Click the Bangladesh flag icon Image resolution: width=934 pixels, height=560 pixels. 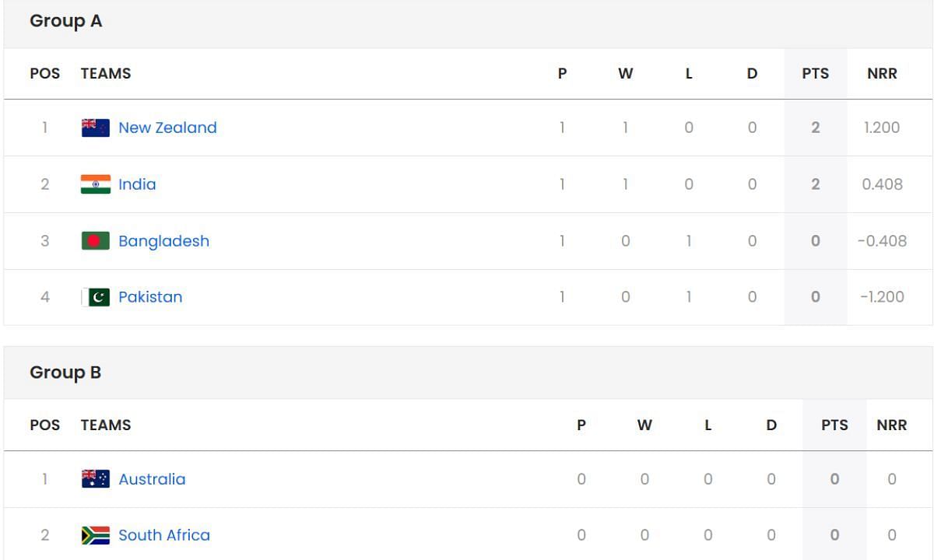96,241
